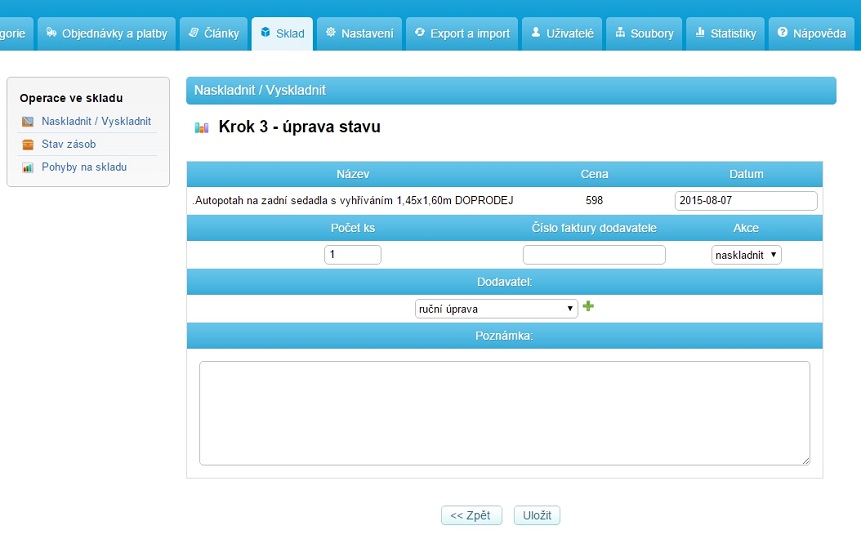861x539 pixels.
Task: Click the cube icon on Sklad tab
Action: (265, 33)
